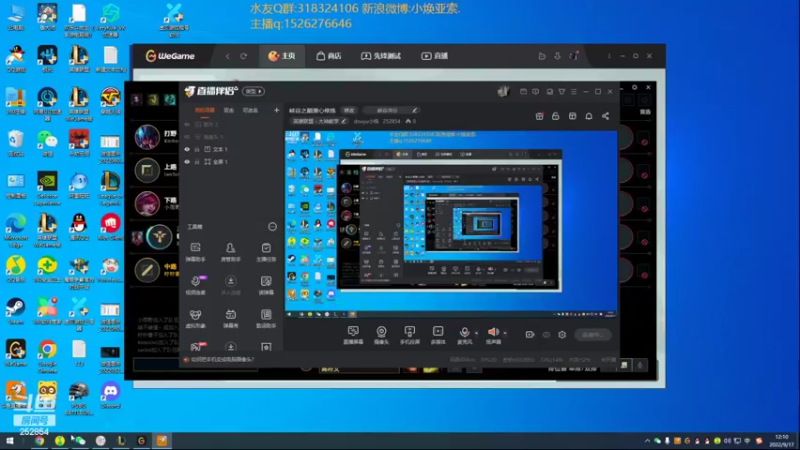Collapse the toolbox section with minus button
Viewport: 800px width, 450px height.
point(272,227)
